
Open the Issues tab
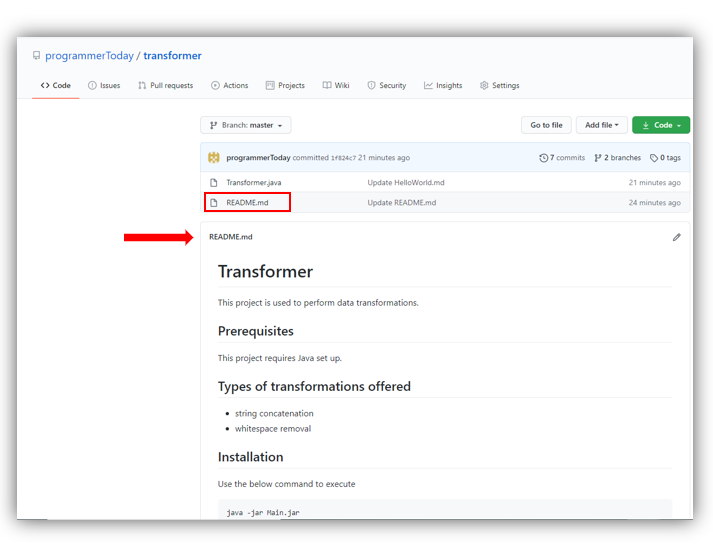(x=104, y=85)
